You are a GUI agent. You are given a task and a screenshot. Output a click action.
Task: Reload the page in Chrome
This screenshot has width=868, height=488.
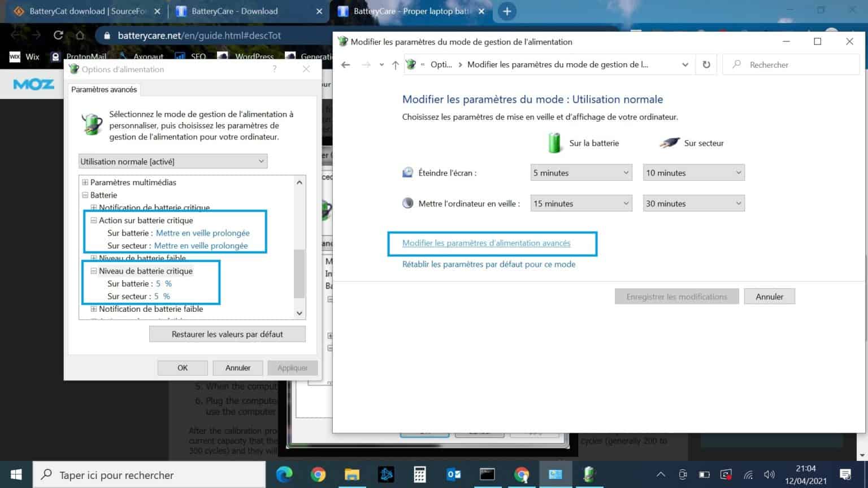point(58,35)
